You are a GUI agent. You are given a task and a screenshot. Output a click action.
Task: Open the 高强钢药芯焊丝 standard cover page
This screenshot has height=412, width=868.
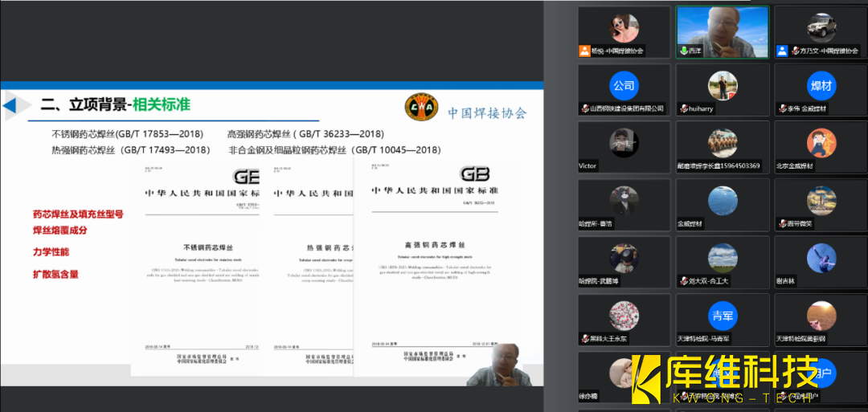(434, 265)
